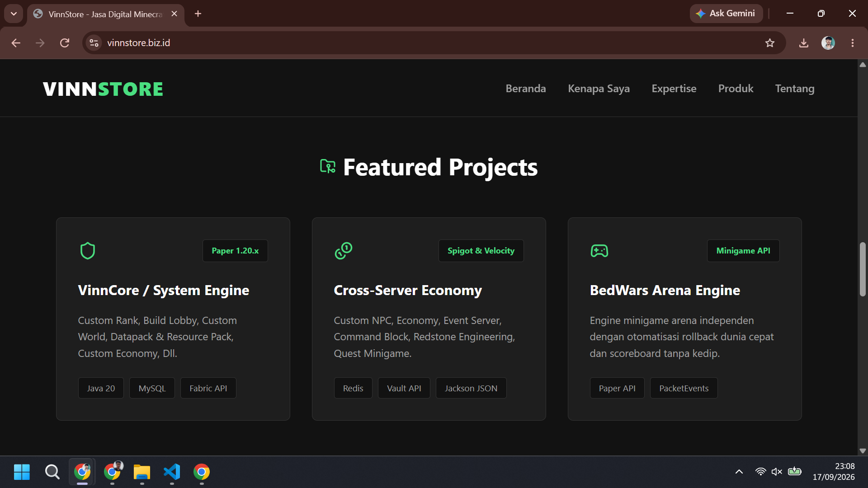Open the Tentang menu item

795,89
